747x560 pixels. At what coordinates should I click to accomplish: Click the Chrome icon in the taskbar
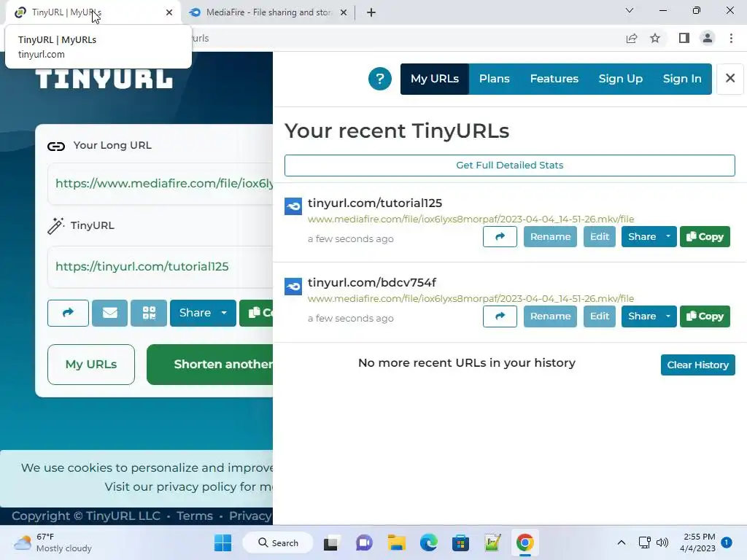click(x=525, y=542)
